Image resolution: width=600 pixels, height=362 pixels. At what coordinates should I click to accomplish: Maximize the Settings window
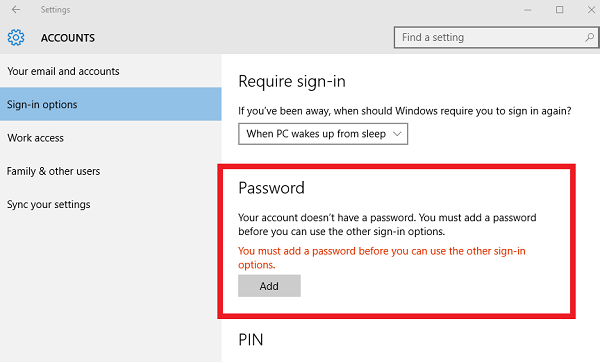(559, 10)
